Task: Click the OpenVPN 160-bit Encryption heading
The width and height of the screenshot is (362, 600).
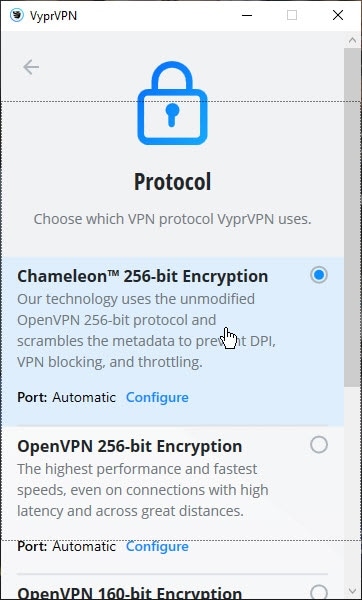Action: [x=130, y=592]
